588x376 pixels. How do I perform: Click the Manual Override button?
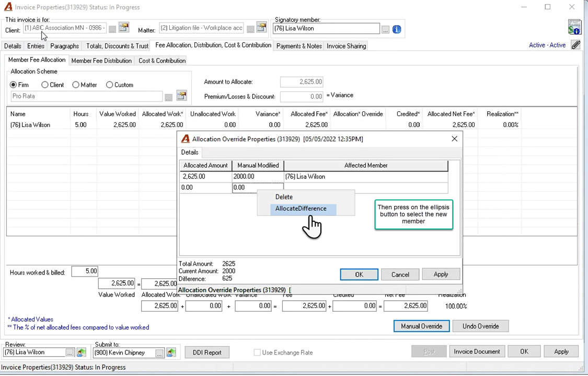421,326
